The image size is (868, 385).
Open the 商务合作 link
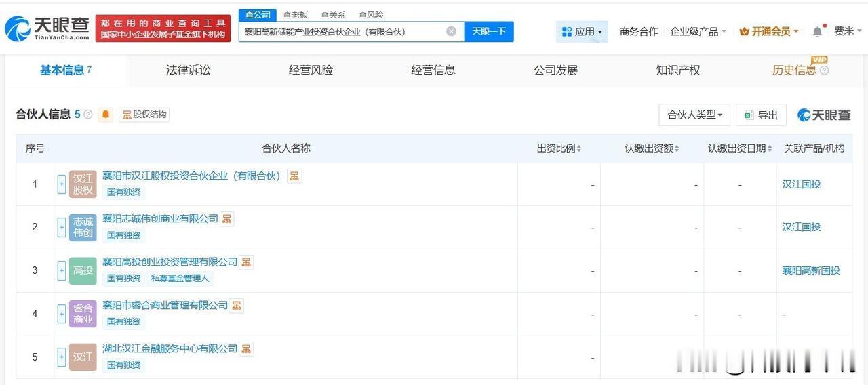(639, 31)
